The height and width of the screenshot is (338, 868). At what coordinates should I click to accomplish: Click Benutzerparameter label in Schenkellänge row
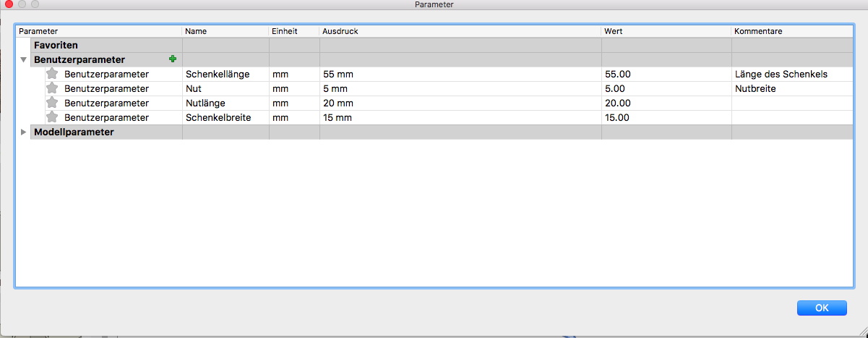[106, 74]
